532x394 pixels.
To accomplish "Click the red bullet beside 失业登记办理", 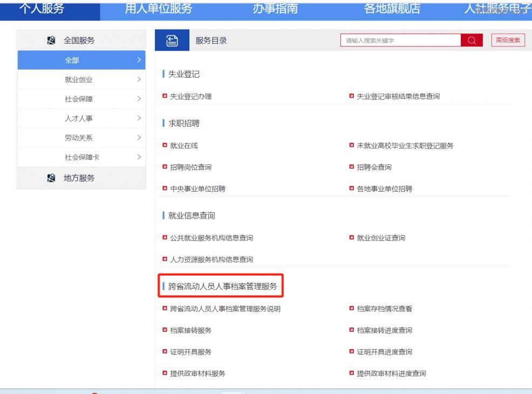I will 165,96.
